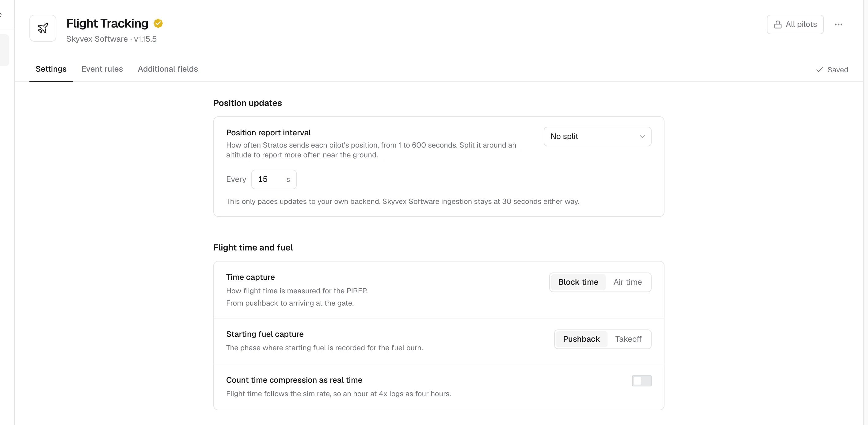This screenshot has height=425, width=868.
Task: Click the All pilots visibility button
Action: point(795,24)
